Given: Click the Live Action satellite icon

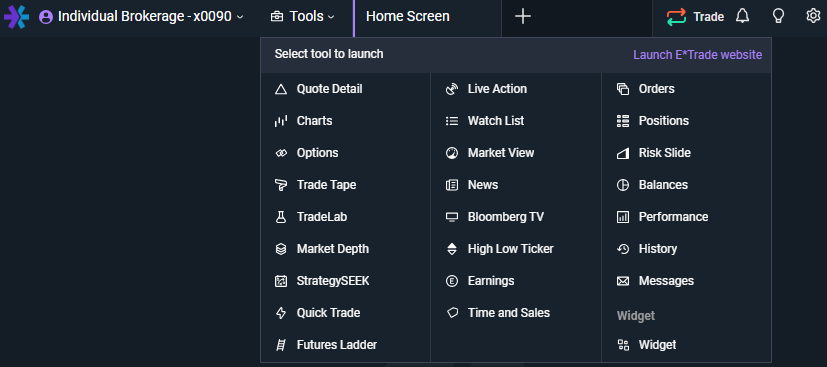Looking at the screenshot, I should 452,89.
